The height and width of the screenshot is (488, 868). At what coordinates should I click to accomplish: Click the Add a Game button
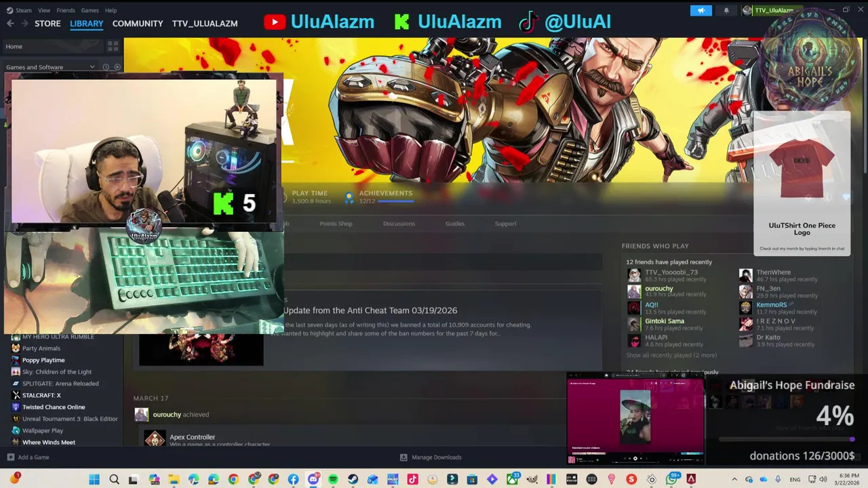28,457
